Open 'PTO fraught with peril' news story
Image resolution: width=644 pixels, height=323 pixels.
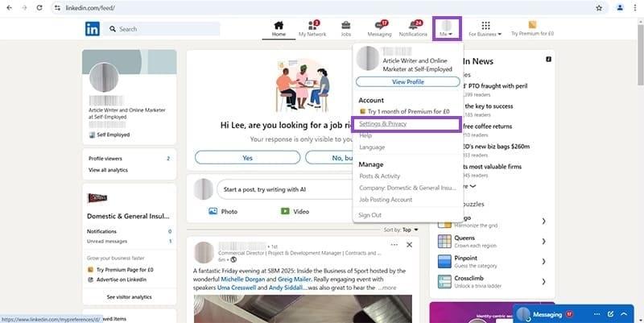pyautogui.click(x=496, y=86)
